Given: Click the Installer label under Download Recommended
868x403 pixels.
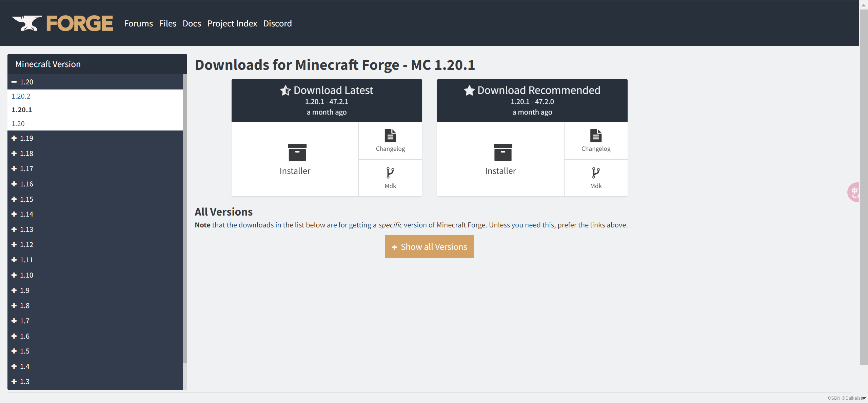Looking at the screenshot, I should [x=500, y=171].
